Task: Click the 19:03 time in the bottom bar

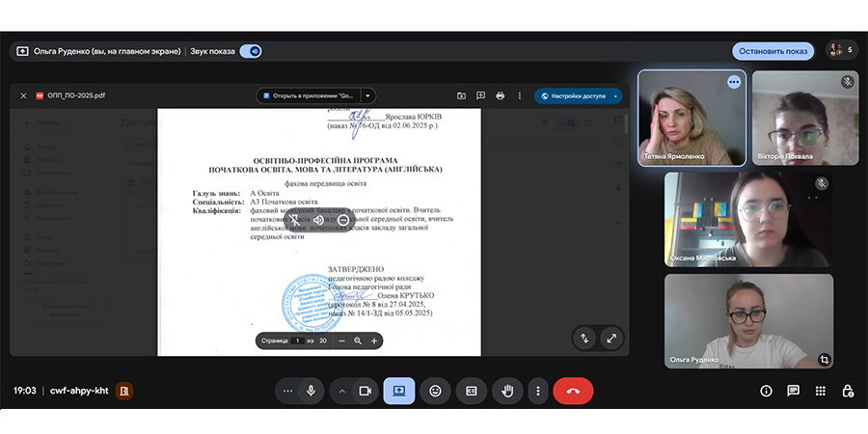Action: click(x=25, y=391)
